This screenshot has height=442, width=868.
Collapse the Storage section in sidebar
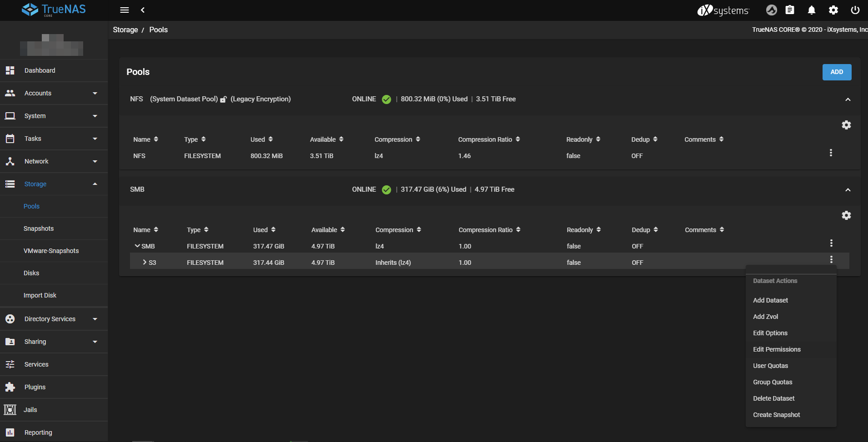click(x=95, y=184)
